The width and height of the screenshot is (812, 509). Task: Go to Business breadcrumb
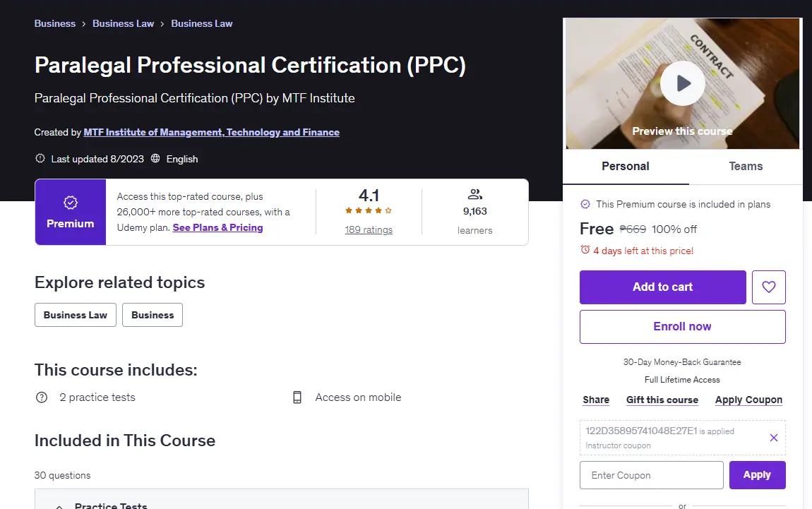pos(55,23)
